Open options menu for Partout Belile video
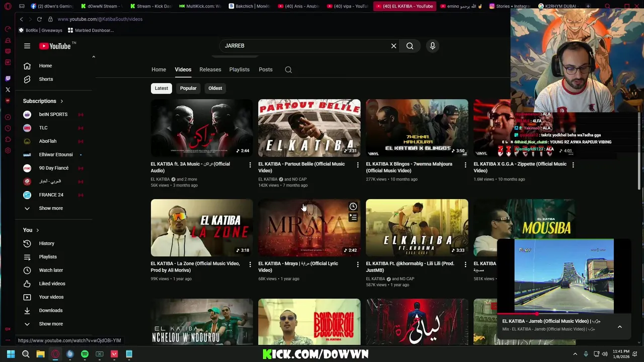Image resolution: width=644 pixels, height=362 pixels. (358, 165)
